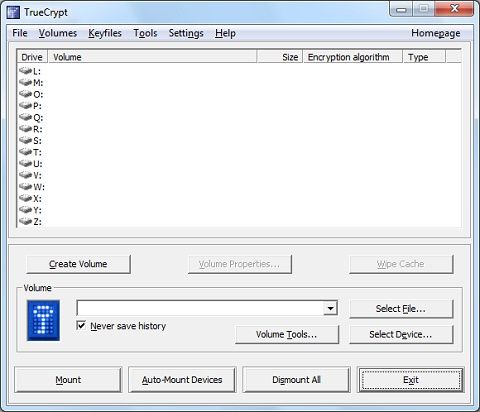Click the S: drive icon

pyautogui.click(x=25, y=140)
